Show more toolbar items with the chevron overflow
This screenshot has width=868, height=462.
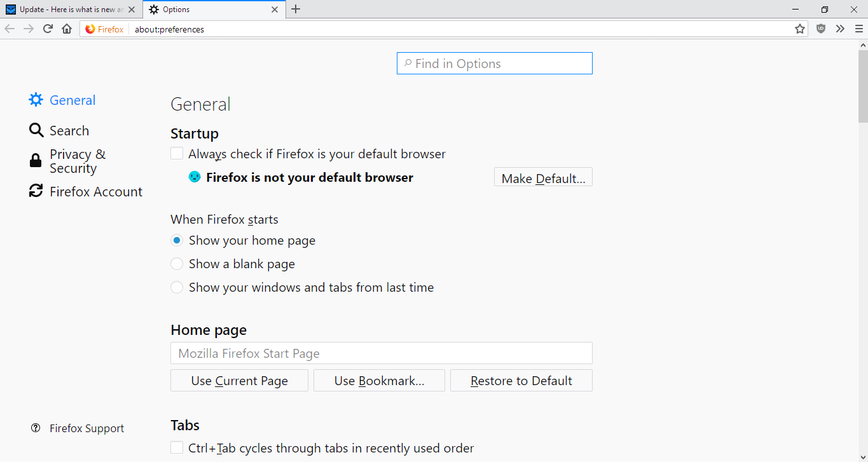click(840, 29)
